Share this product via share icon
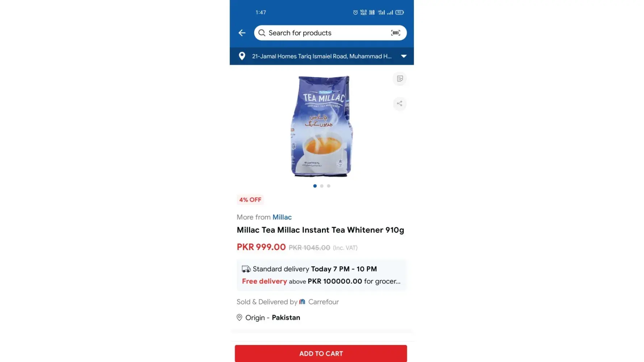Screen dimensions: 644x362 pyautogui.click(x=400, y=104)
